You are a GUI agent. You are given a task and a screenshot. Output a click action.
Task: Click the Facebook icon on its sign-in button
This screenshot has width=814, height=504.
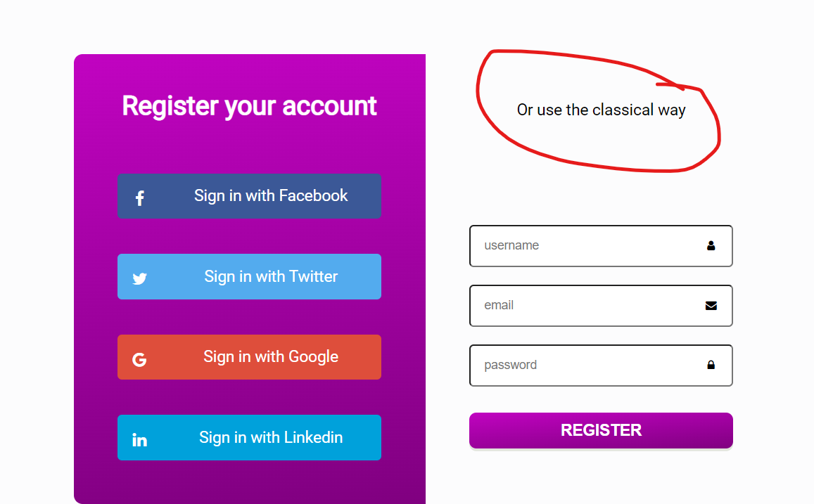click(140, 196)
